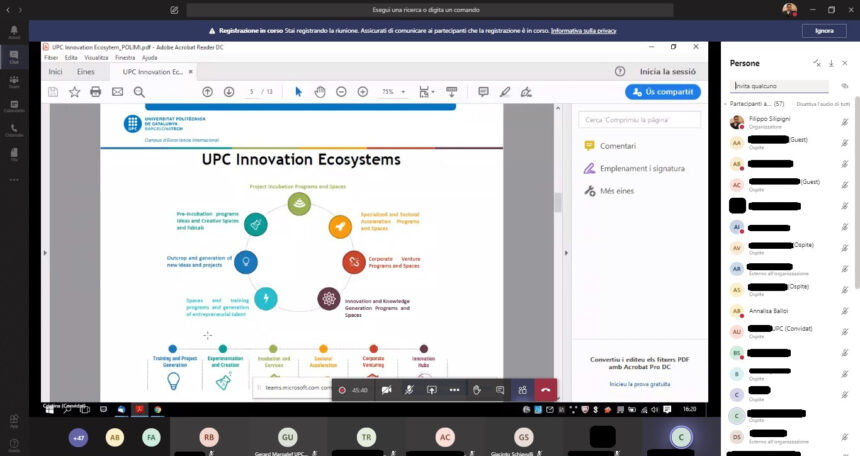Open more actions ellipsis in meeting controls
The width and height of the screenshot is (860, 456).
coord(454,390)
